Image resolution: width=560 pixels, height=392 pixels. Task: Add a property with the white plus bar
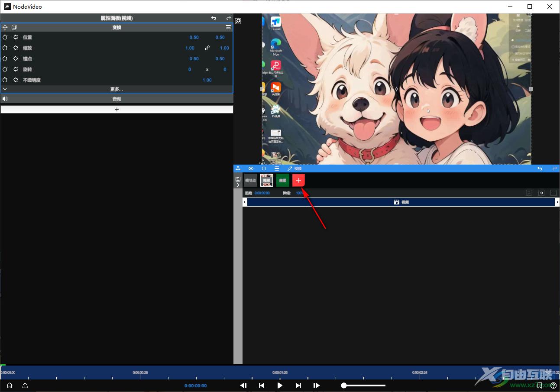coord(117,110)
